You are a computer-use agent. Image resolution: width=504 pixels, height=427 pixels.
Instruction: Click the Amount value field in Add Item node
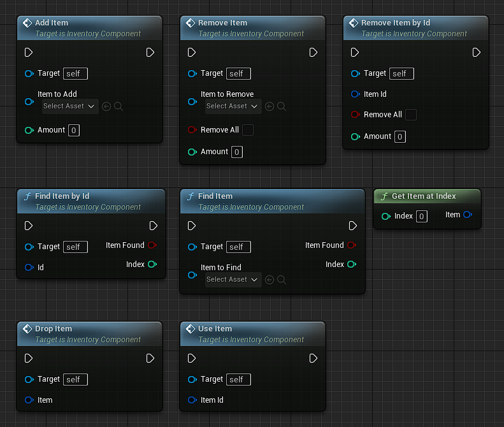point(74,131)
